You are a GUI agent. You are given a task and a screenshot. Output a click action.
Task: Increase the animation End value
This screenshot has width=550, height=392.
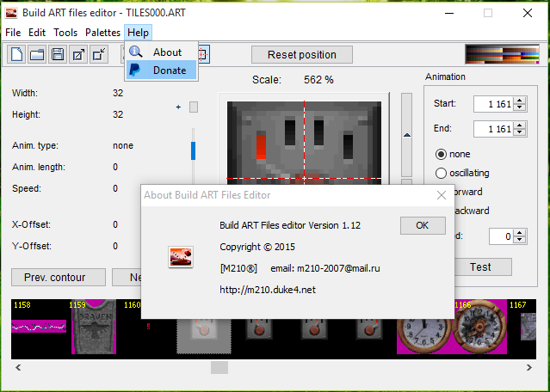pos(520,125)
